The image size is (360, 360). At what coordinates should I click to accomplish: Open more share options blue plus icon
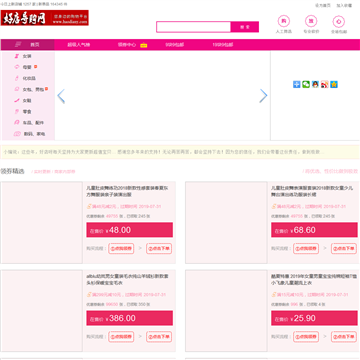click(x=297, y=84)
